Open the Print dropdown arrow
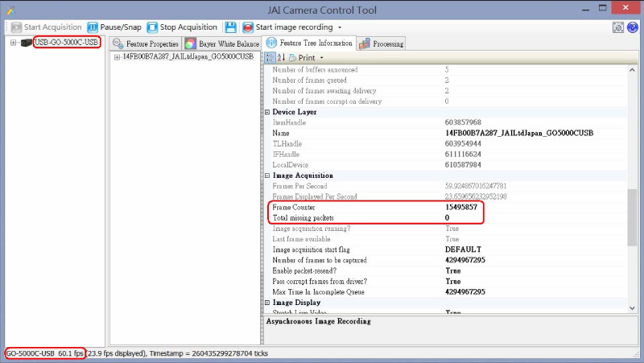Screen dimensions: 644x363 pyautogui.click(x=322, y=58)
